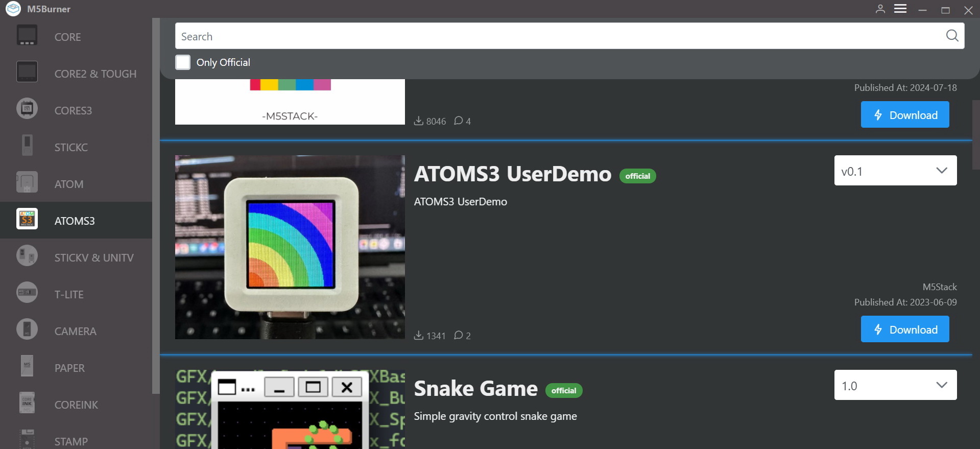The height and width of the screenshot is (449, 980).
Task: Click the STICKC device icon
Action: point(27,145)
